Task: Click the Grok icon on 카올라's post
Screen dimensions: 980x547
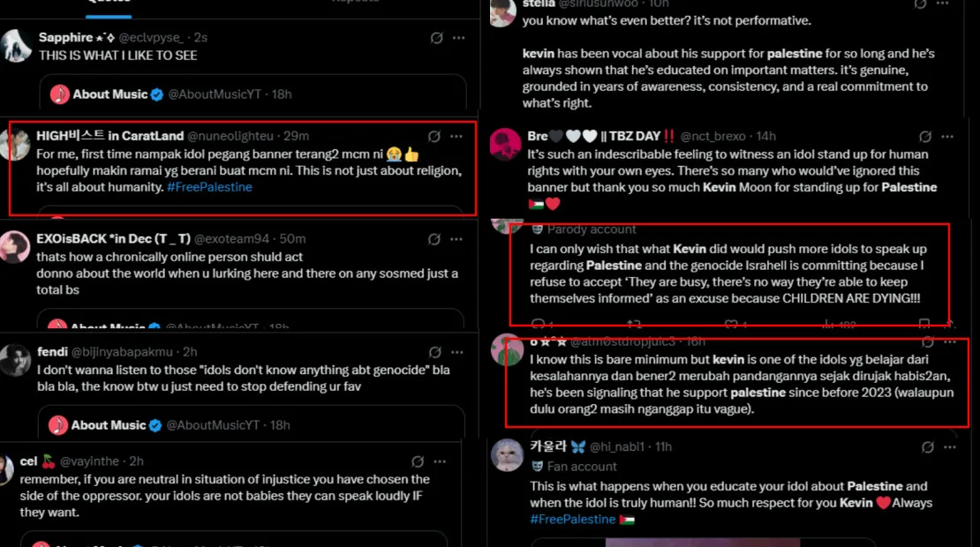Action: pos(925,447)
